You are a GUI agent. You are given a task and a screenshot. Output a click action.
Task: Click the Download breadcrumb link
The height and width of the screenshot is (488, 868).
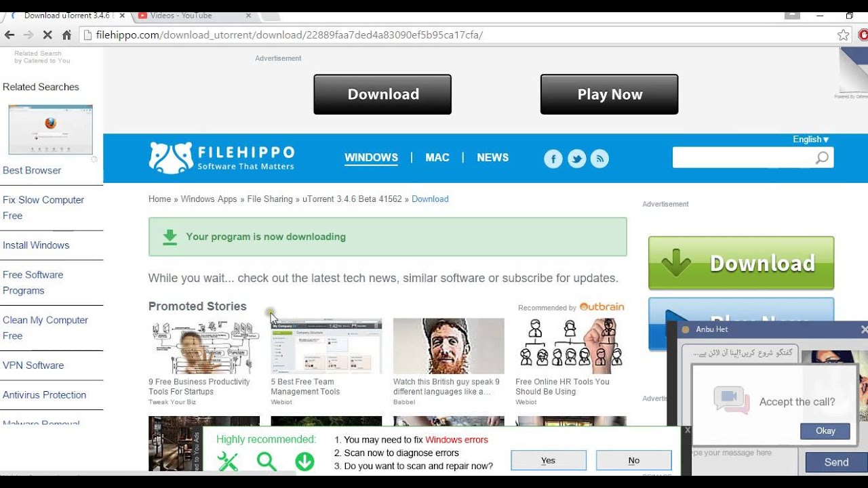pyautogui.click(x=430, y=199)
